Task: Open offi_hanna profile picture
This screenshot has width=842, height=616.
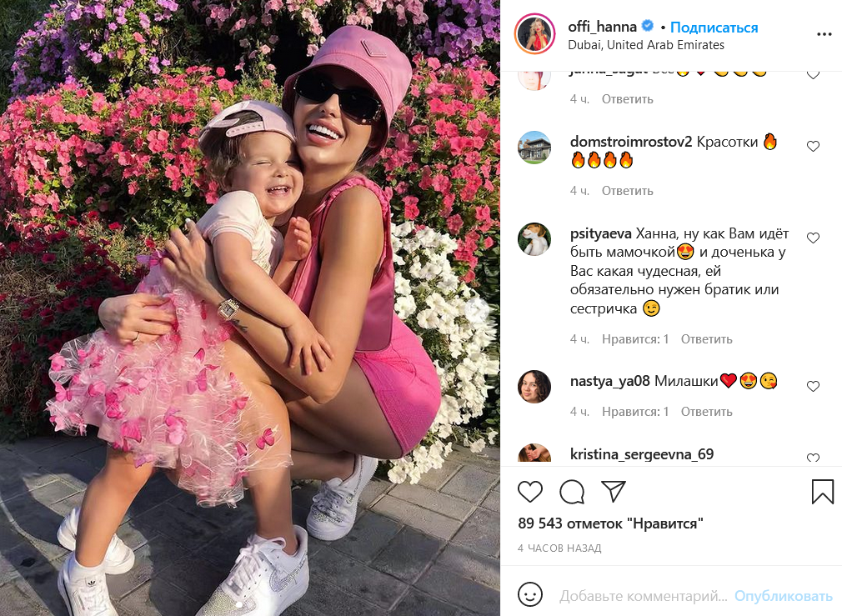Action: 535,34
